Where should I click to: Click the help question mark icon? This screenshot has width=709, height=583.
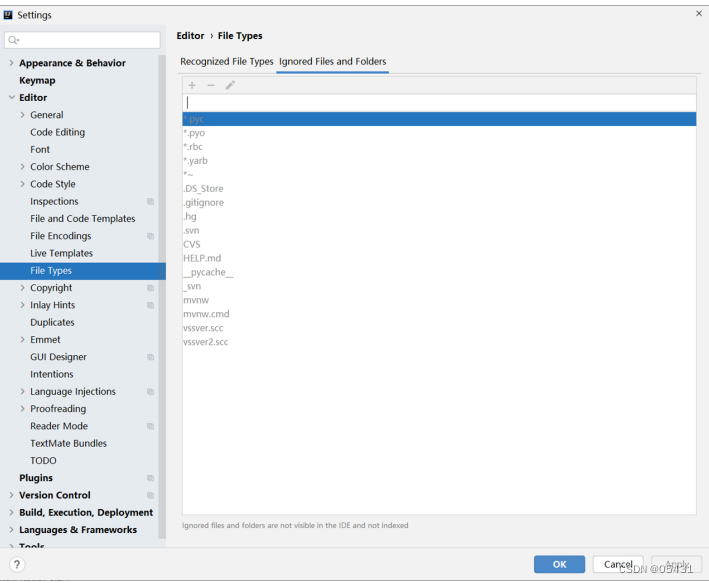tap(17, 564)
